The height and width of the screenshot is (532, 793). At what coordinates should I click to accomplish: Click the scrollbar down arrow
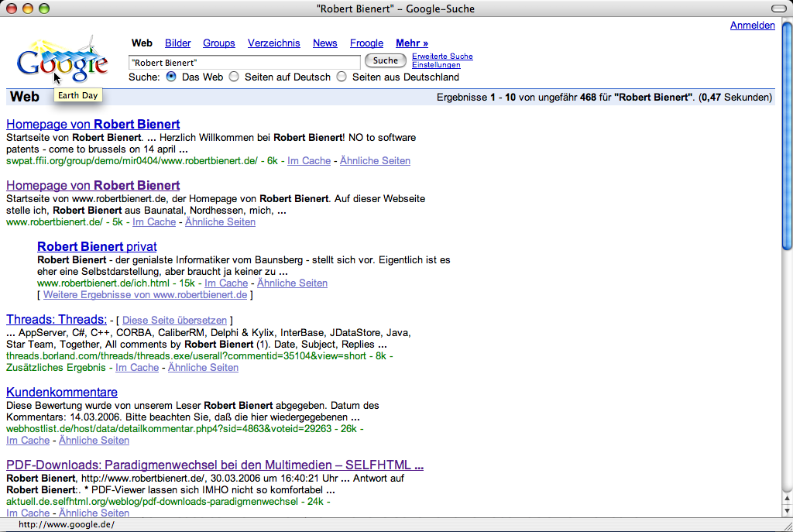[787, 511]
